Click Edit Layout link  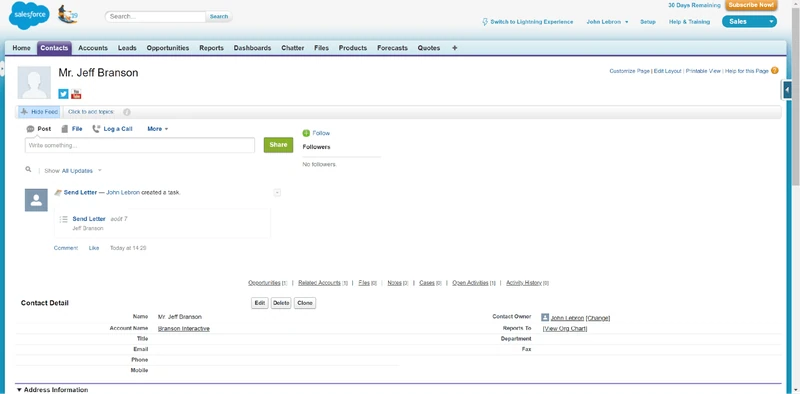tap(668, 71)
